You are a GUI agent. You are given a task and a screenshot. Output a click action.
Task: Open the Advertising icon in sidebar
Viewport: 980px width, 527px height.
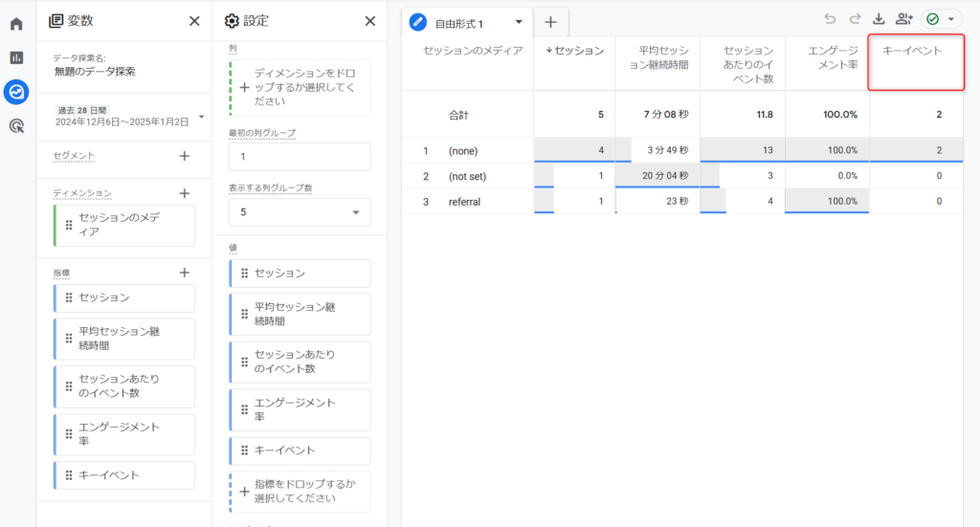(16, 126)
